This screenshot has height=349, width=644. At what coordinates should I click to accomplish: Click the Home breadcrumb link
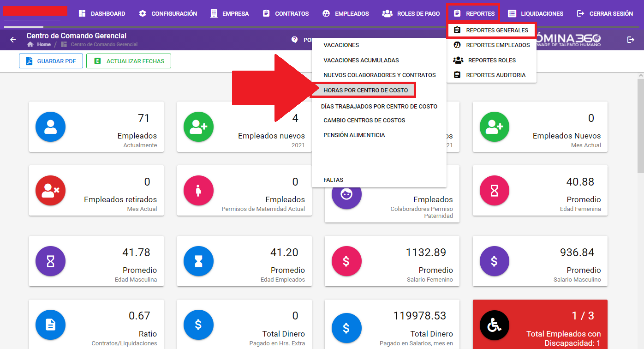[x=40, y=44]
